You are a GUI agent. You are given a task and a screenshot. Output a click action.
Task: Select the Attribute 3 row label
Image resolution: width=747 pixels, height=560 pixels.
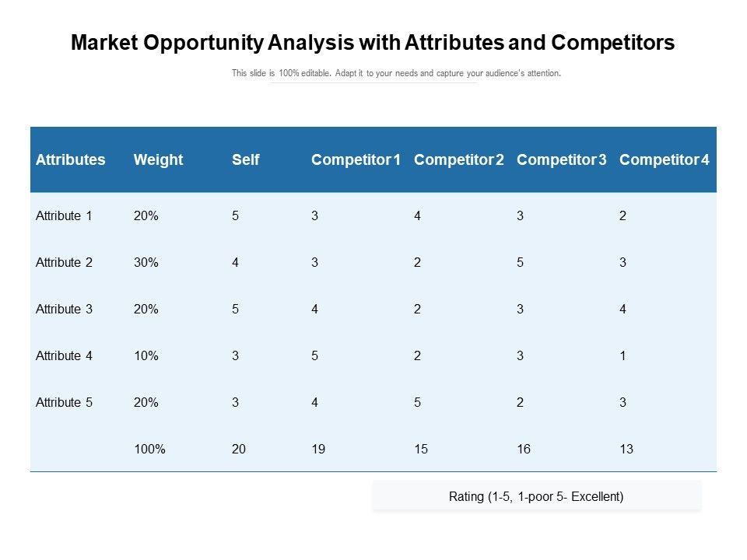64,310
